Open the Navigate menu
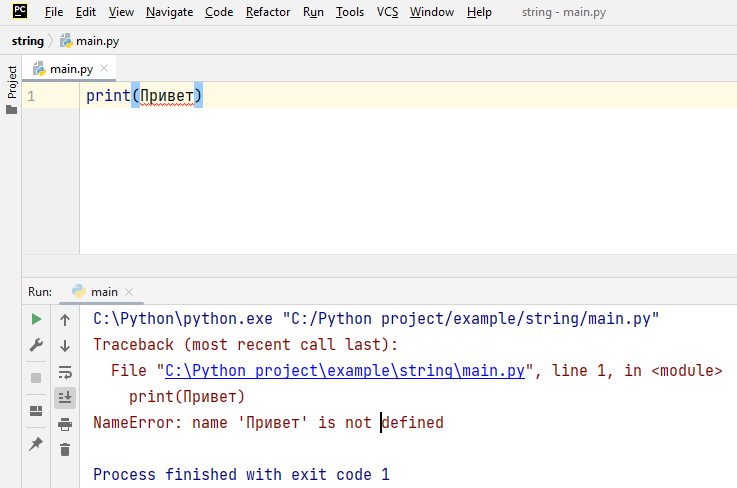737x488 pixels. pyautogui.click(x=170, y=12)
